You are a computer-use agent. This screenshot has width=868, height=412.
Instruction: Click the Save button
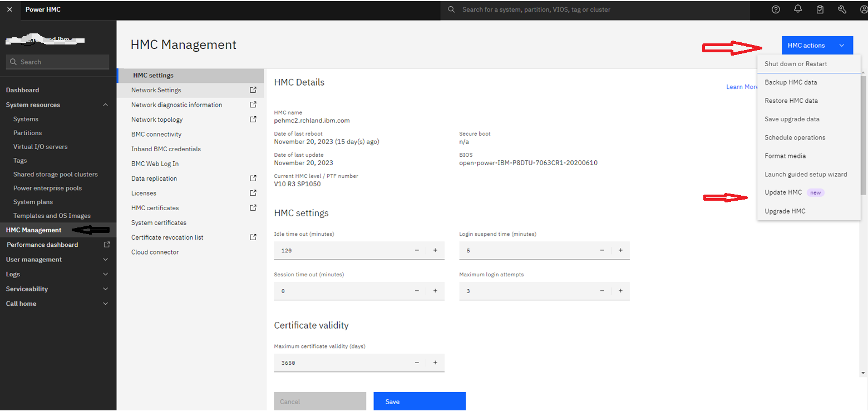tap(420, 401)
